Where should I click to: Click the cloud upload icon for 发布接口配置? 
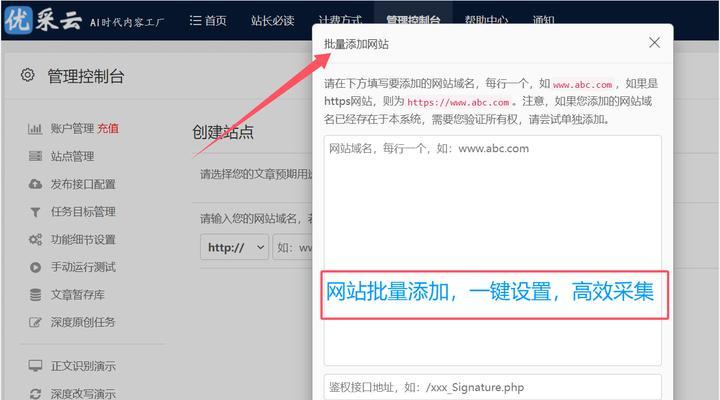[35, 184]
